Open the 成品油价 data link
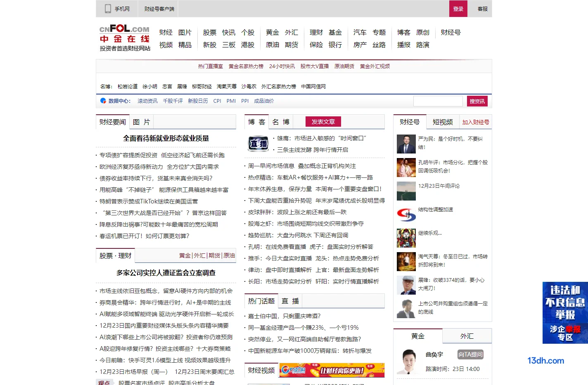 click(x=264, y=101)
